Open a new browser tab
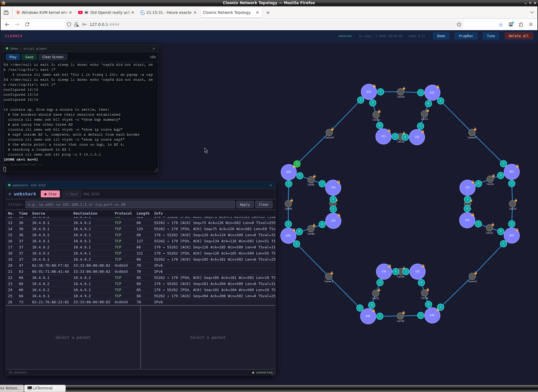Viewport: 538px width, 392px height. tap(268, 12)
